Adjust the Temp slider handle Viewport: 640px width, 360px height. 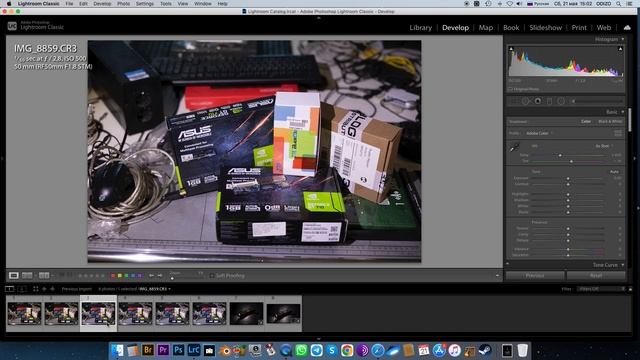click(560, 156)
